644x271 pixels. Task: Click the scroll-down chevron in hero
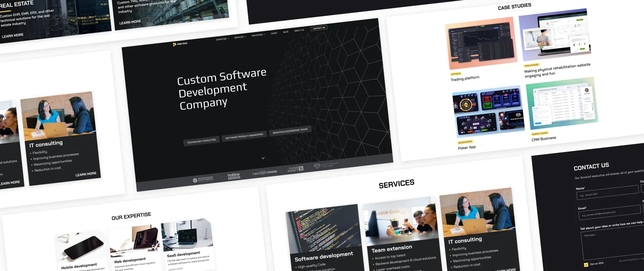pyautogui.click(x=263, y=158)
